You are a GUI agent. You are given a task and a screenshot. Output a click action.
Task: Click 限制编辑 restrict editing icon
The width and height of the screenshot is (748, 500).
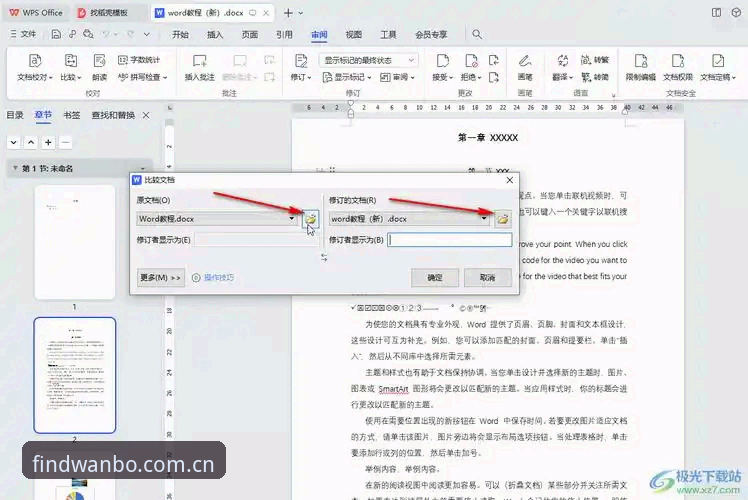point(641,61)
